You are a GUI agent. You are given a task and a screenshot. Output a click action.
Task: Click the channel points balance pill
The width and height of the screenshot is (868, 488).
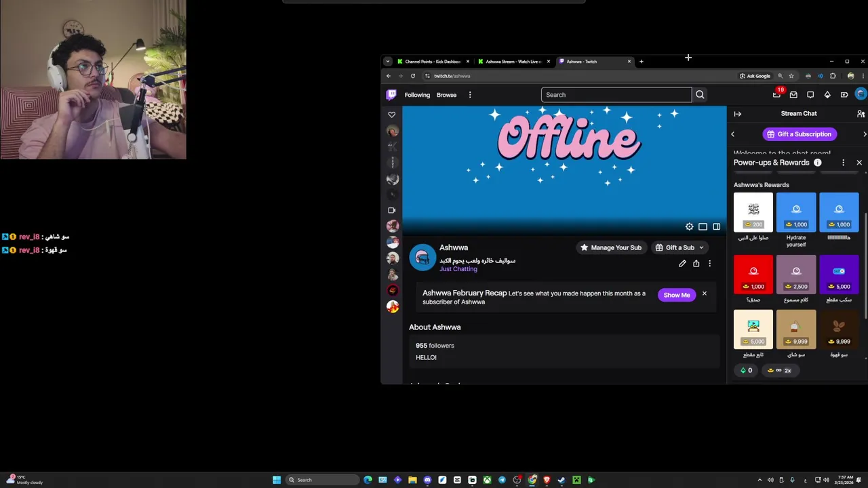[x=779, y=370]
